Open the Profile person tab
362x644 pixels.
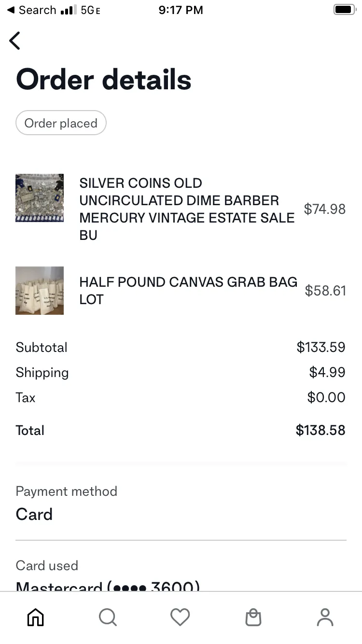[x=325, y=617]
